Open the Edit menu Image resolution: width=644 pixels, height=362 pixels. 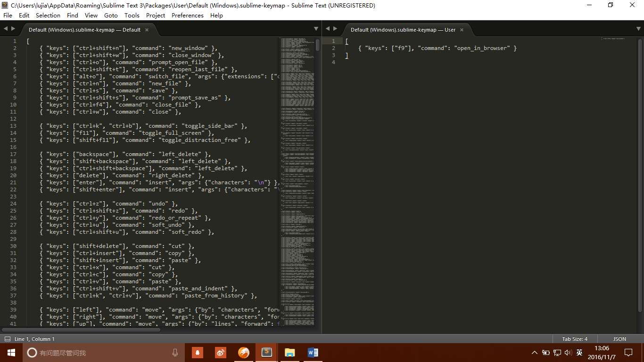[24, 15]
